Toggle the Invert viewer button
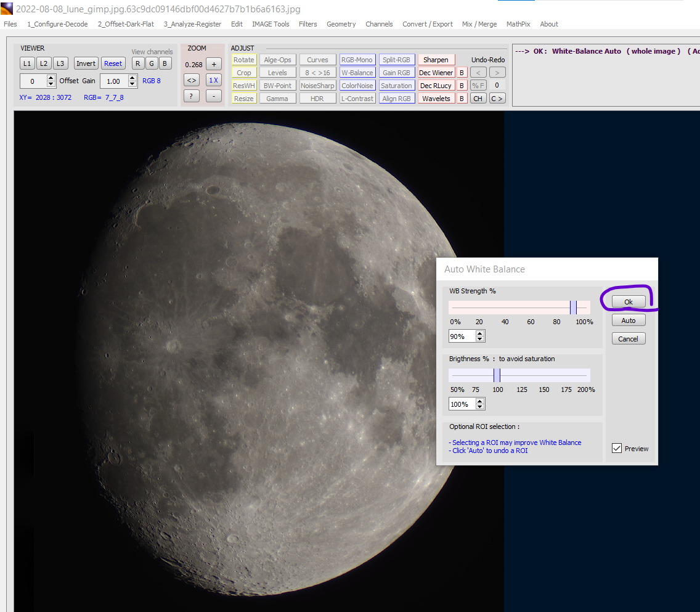The width and height of the screenshot is (700, 612). (86, 63)
